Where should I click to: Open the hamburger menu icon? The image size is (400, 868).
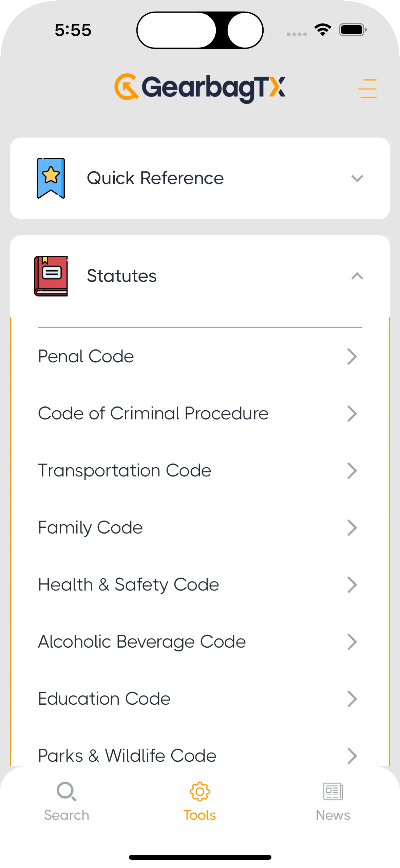tap(367, 88)
